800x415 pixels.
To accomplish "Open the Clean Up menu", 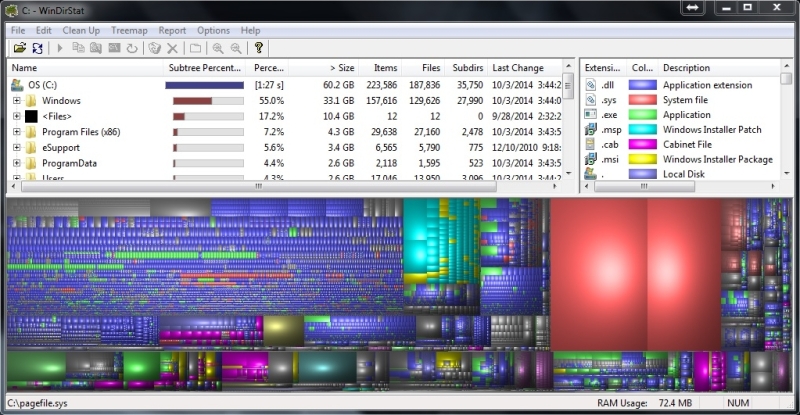I will point(81,30).
